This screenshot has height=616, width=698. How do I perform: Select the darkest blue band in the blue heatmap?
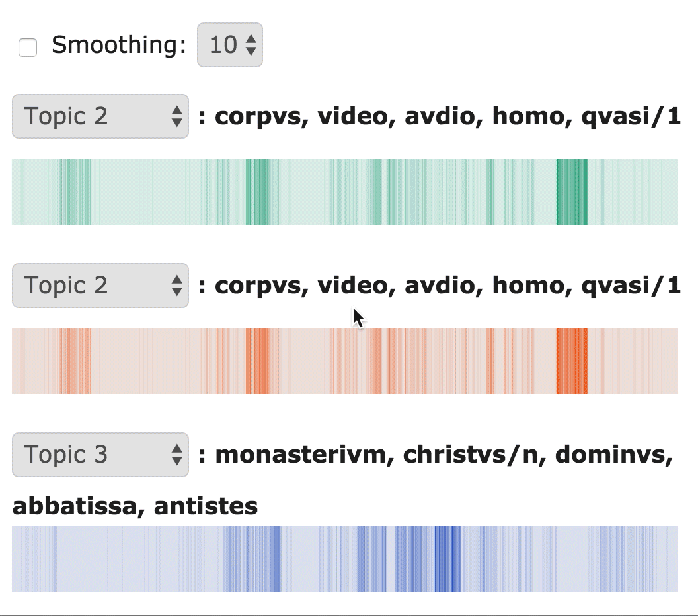click(448, 559)
